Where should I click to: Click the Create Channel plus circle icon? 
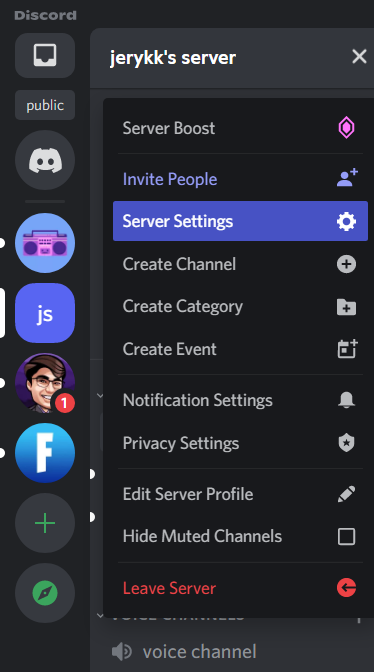[x=347, y=264]
